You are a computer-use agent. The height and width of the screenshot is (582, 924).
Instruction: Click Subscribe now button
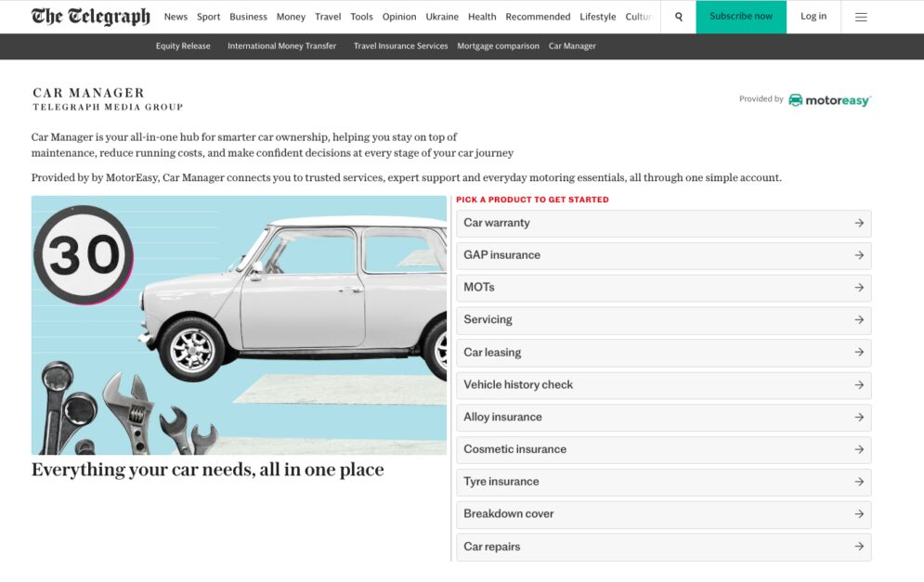(741, 17)
